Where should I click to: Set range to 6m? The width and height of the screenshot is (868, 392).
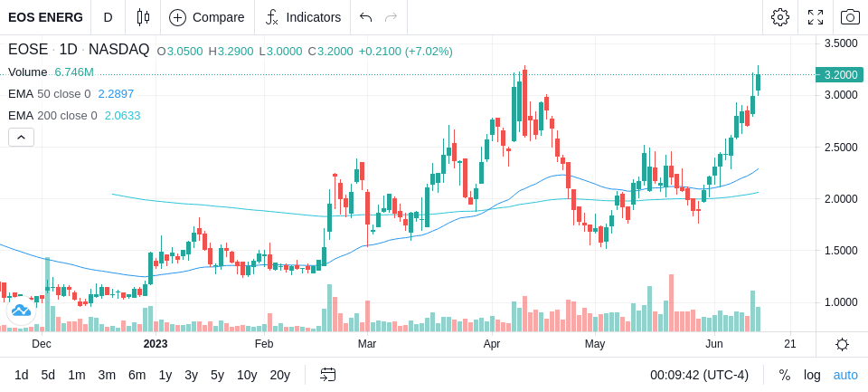(x=137, y=375)
